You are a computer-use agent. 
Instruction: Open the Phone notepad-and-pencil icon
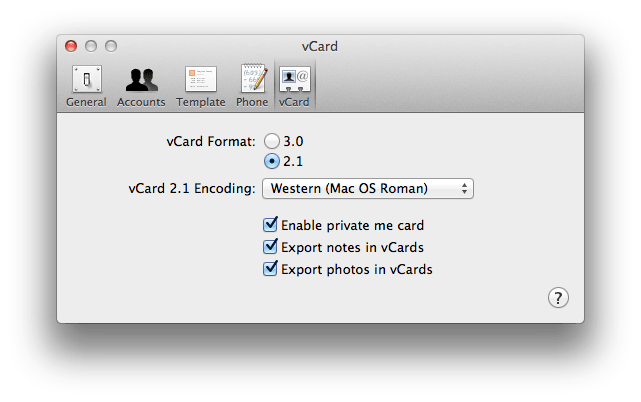pyautogui.click(x=253, y=78)
